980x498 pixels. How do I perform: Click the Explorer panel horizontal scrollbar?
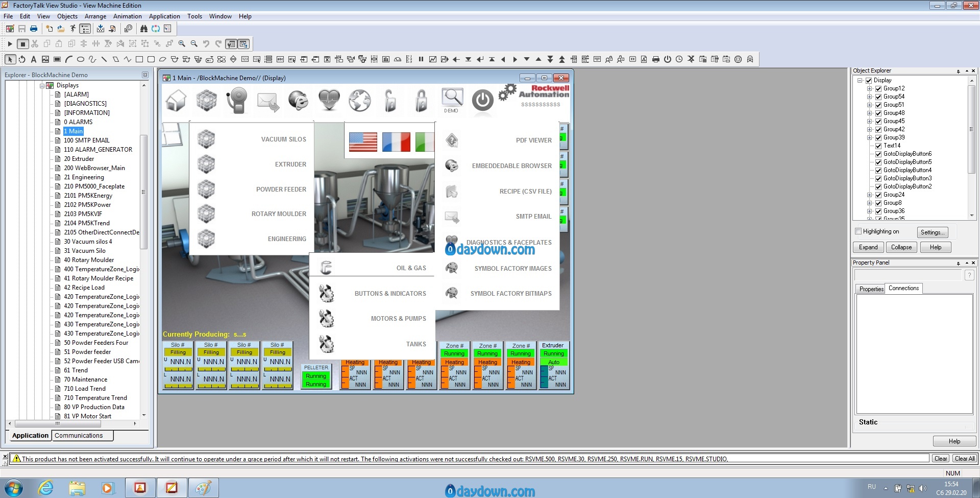click(x=57, y=424)
